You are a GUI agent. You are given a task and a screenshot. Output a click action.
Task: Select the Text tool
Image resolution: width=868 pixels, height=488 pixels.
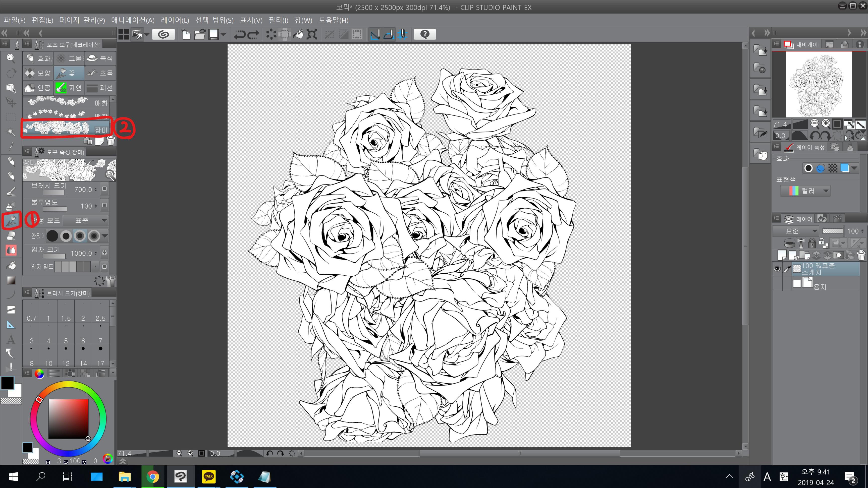pos(11,339)
